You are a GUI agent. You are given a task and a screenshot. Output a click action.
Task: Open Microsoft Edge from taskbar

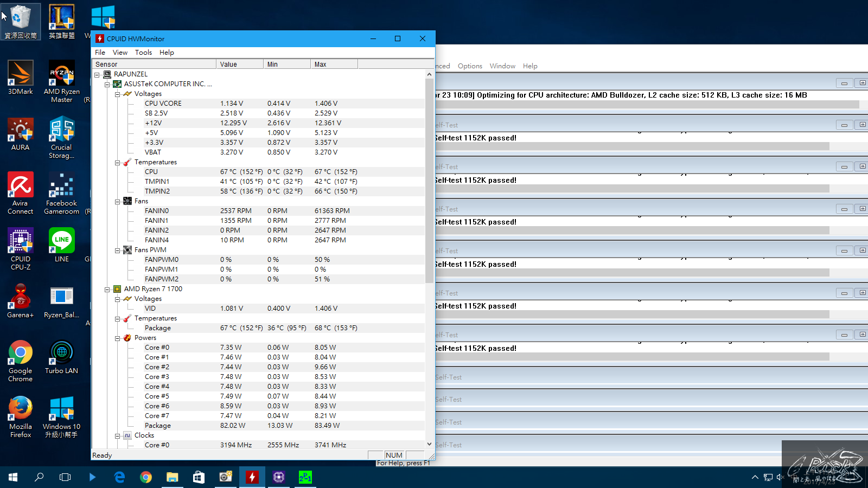point(119,477)
